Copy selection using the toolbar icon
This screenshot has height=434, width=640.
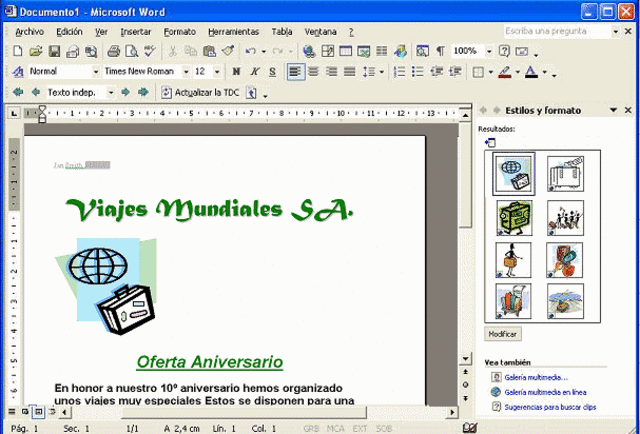tap(191, 51)
